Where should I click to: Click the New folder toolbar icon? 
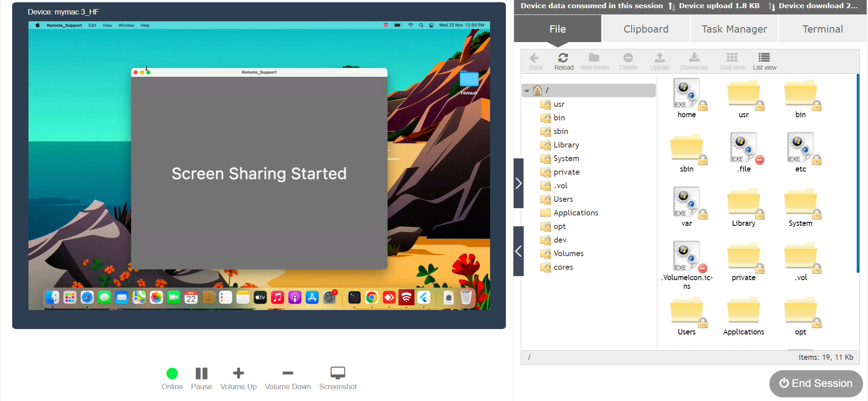click(x=594, y=58)
